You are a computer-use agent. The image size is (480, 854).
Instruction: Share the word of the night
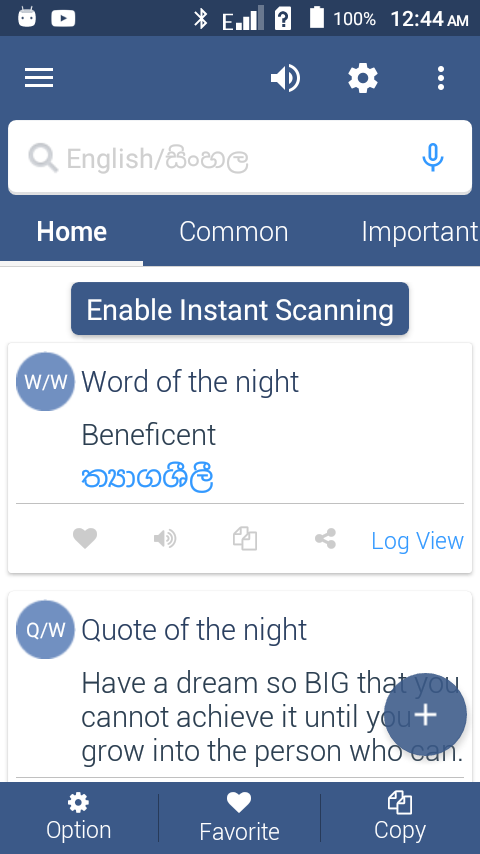(325, 539)
